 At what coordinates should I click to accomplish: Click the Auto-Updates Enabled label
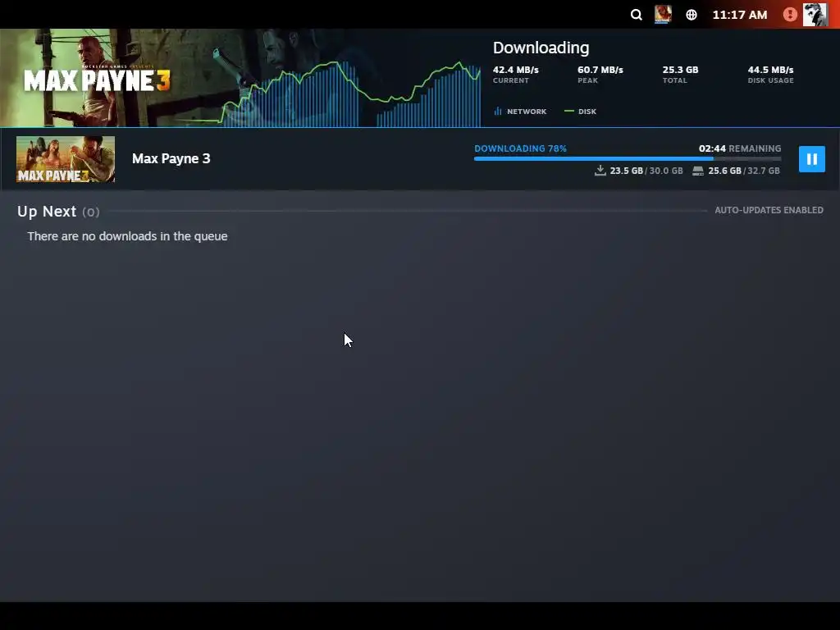pyautogui.click(x=769, y=210)
